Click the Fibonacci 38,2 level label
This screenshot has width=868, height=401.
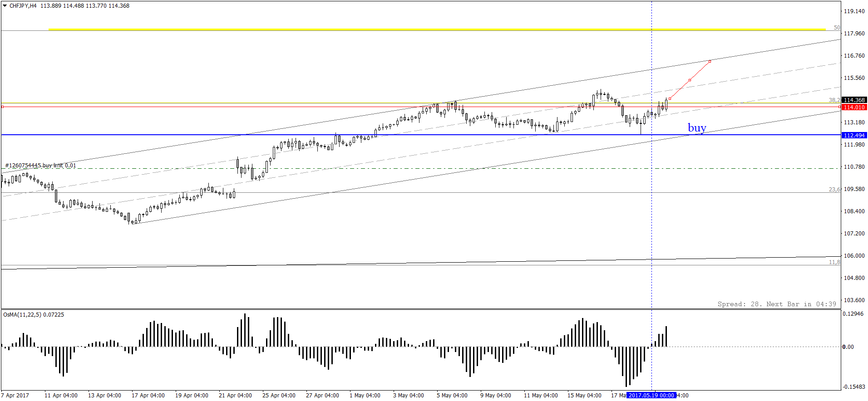[x=834, y=100]
